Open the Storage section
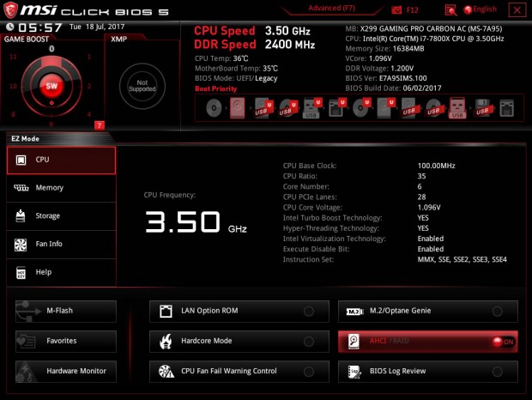The height and width of the screenshot is (400, 532). 61,216
